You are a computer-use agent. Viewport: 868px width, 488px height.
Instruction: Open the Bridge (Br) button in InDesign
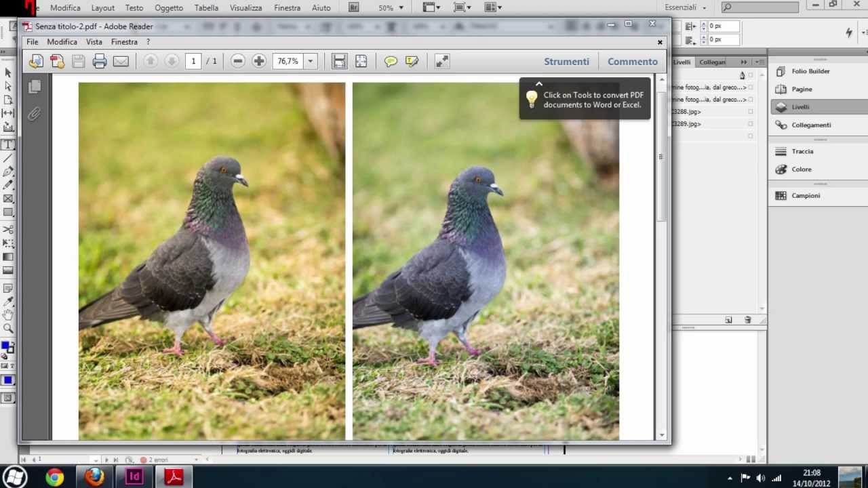(354, 7)
